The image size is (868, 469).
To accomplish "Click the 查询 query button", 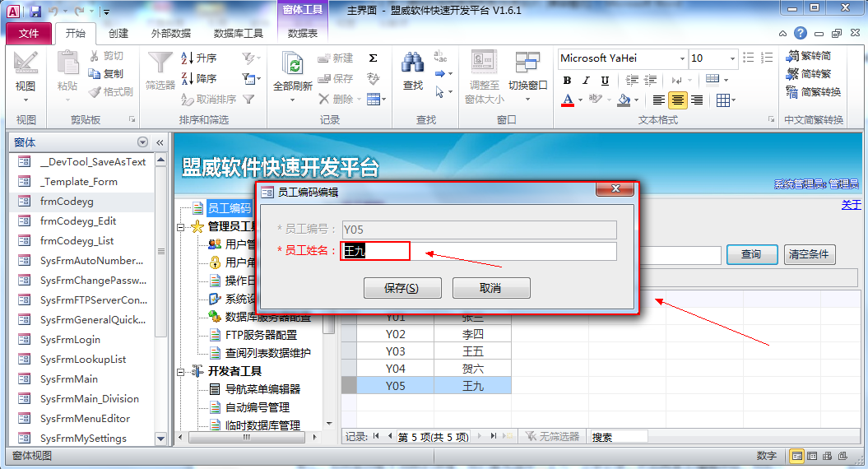I will coord(752,254).
